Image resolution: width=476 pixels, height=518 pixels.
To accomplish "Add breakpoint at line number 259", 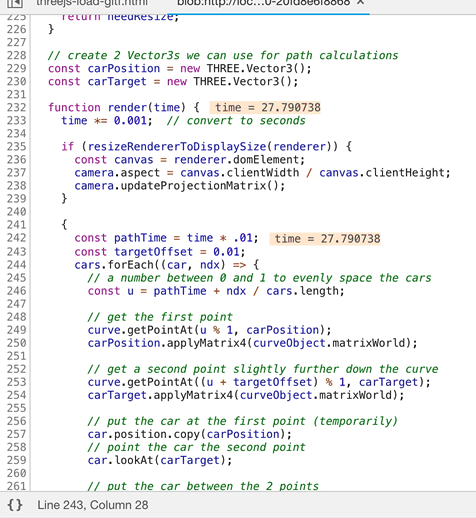I will pyautogui.click(x=16, y=460).
